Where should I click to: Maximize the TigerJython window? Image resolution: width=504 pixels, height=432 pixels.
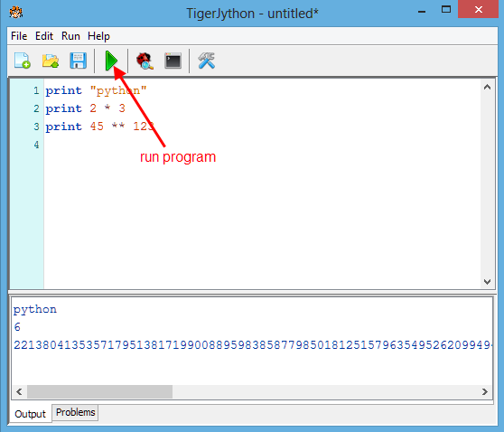click(x=446, y=10)
